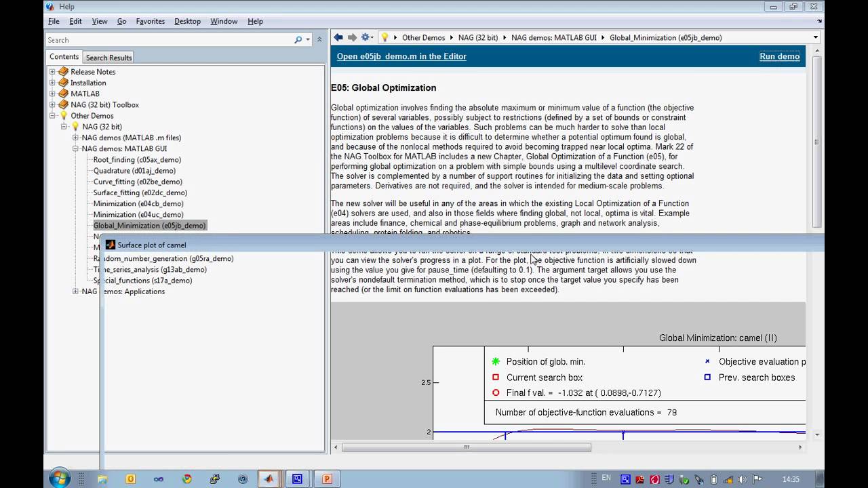Open the Go menu
The width and height of the screenshot is (868, 488).
(121, 21)
